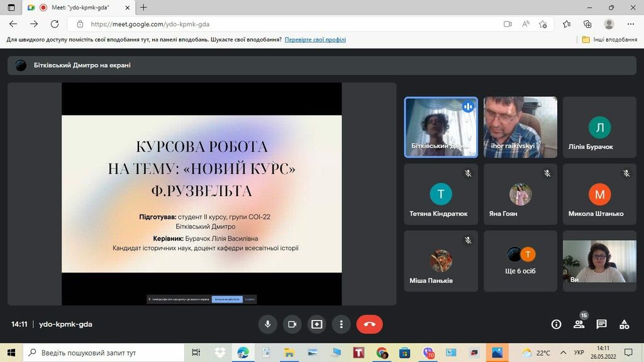This screenshot has width=644, height=362.
Task: Click the 'Перевірте свої профілі' link
Action: 315,40
